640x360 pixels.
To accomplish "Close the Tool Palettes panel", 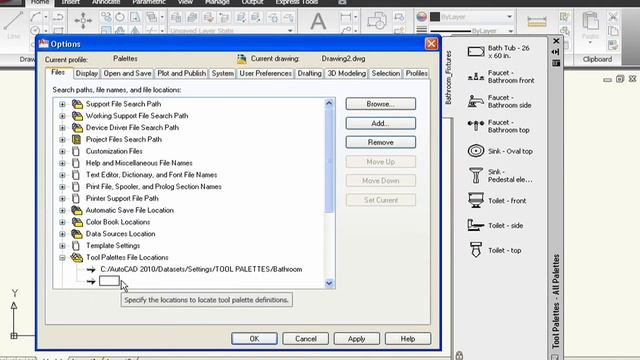I will pyautogui.click(x=556, y=41).
